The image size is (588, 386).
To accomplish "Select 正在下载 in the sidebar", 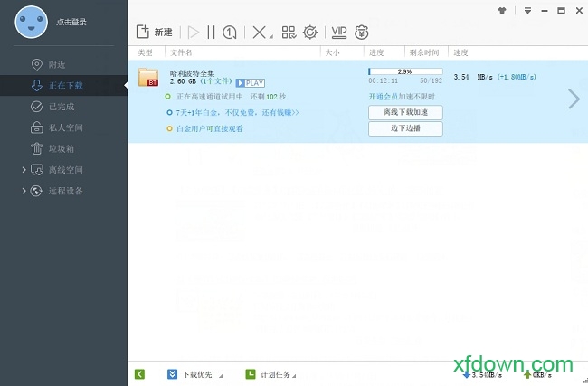I will tap(63, 86).
